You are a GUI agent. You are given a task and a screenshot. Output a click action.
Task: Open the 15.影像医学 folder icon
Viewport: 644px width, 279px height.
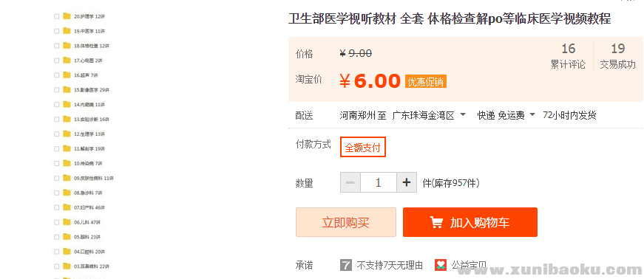[x=67, y=90]
